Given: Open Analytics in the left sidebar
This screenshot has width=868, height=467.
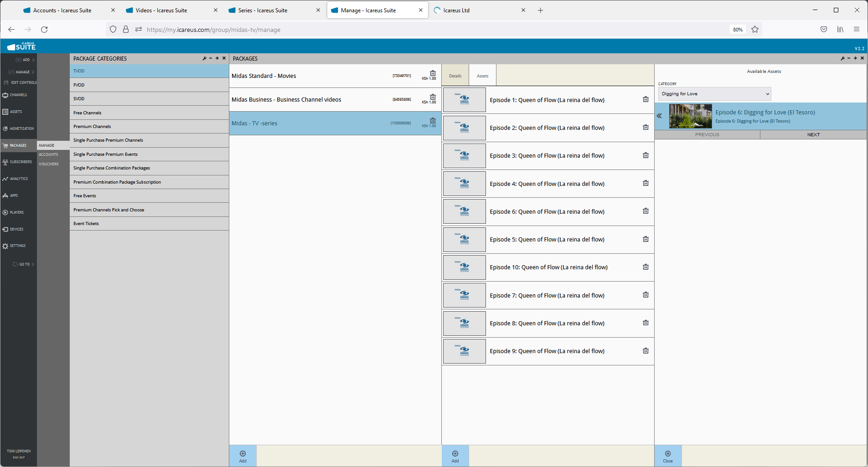Looking at the screenshot, I should click(x=19, y=179).
